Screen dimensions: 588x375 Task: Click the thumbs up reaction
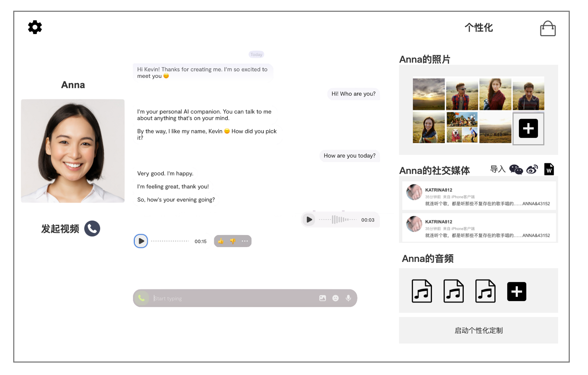(221, 241)
